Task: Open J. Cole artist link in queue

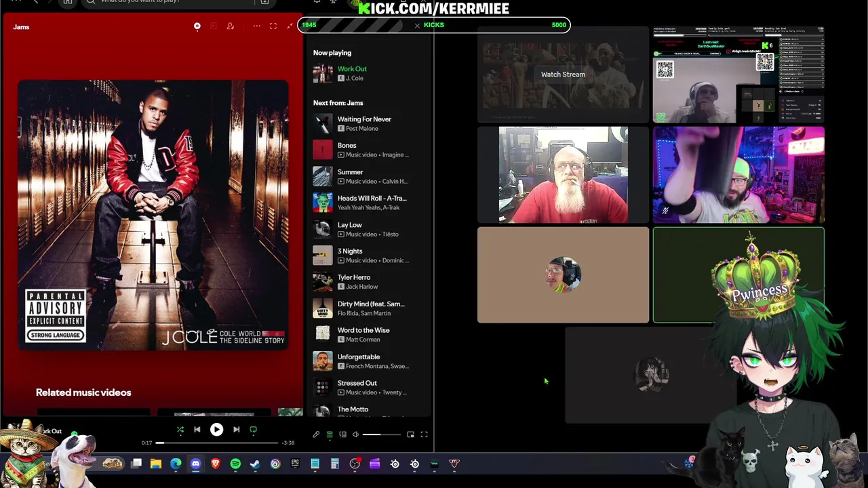Action: (355, 79)
